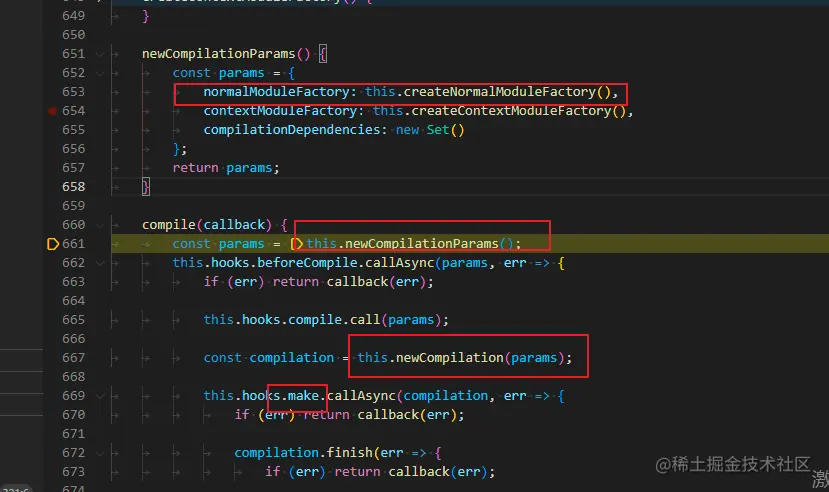Click the opening bracket after newCompilationParams() on line 651
Screen dimensions: 829x492
(x=323, y=54)
